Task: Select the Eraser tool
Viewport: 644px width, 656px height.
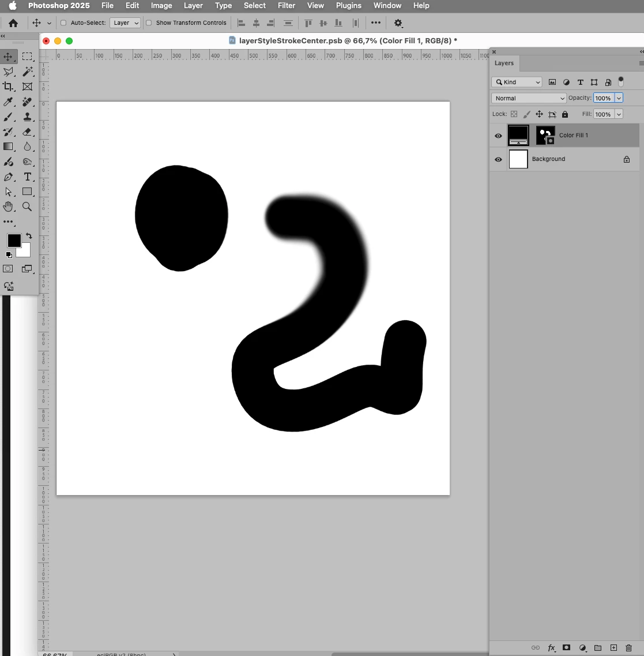Action: (x=27, y=132)
